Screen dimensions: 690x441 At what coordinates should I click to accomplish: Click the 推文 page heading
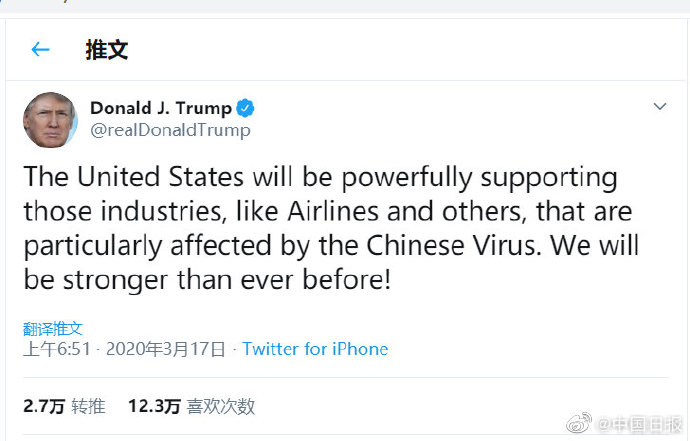pos(106,50)
